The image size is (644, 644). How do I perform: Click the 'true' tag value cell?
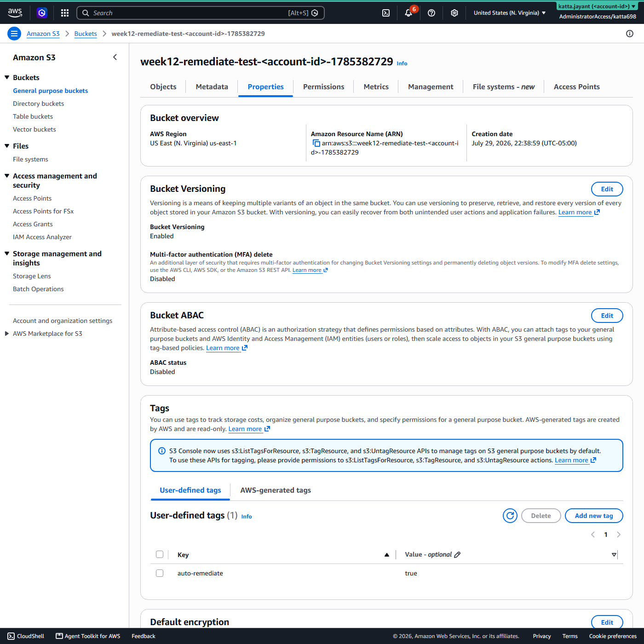[x=411, y=573]
